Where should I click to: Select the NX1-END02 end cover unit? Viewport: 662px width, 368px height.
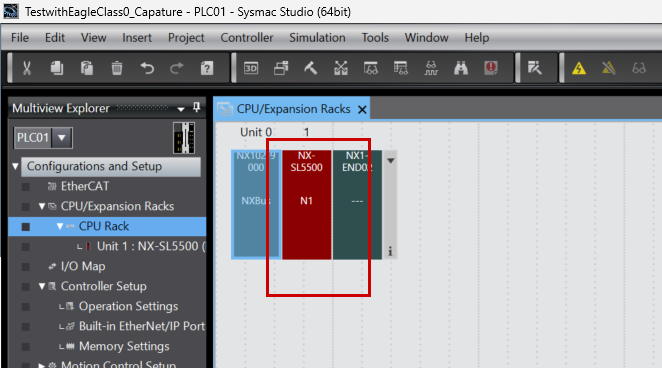point(357,204)
